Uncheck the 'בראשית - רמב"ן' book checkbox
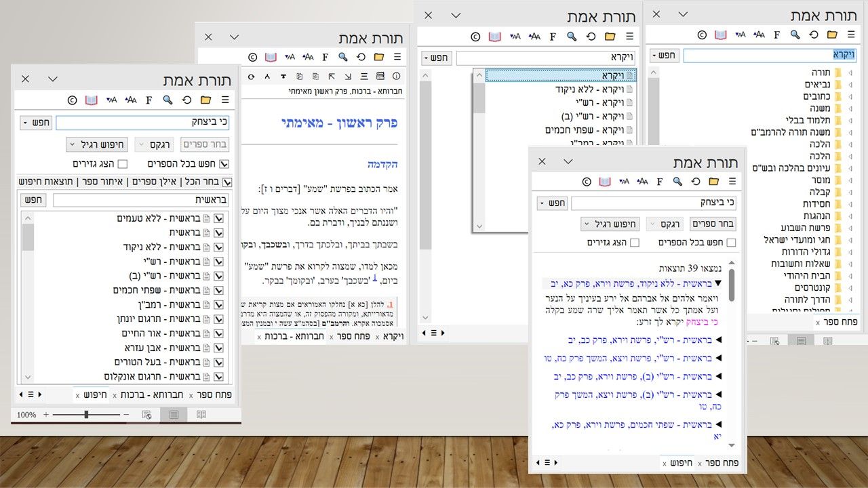 pyautogui.click(x=218, y=304)
